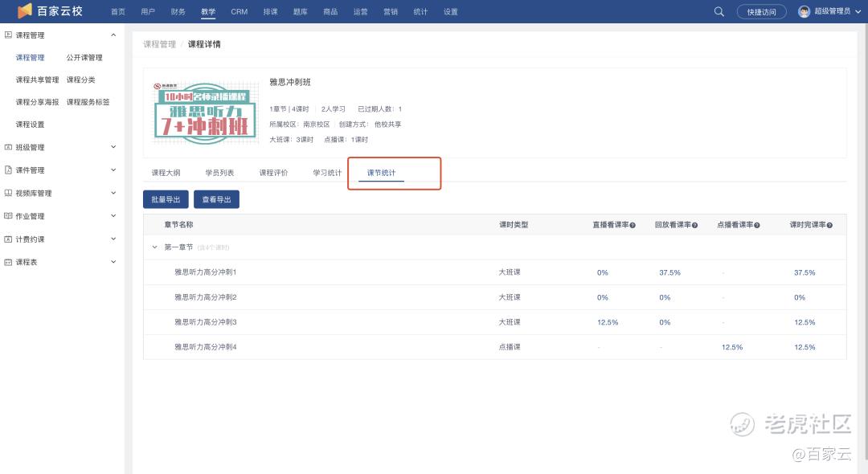The width and height of the screenshot is (868, 474).
Task: Click the 视频库管理 sidebar icon
Action: click(x=8, y=193)
